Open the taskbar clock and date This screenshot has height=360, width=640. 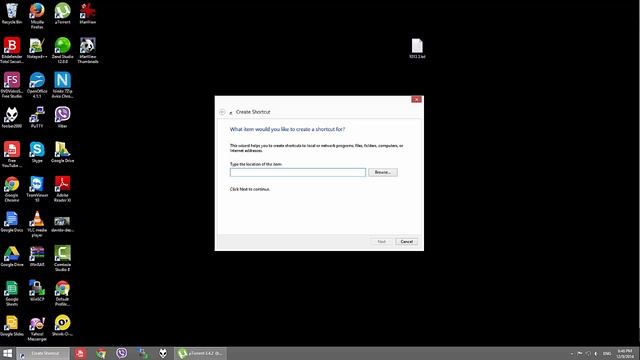click(625, 354)
